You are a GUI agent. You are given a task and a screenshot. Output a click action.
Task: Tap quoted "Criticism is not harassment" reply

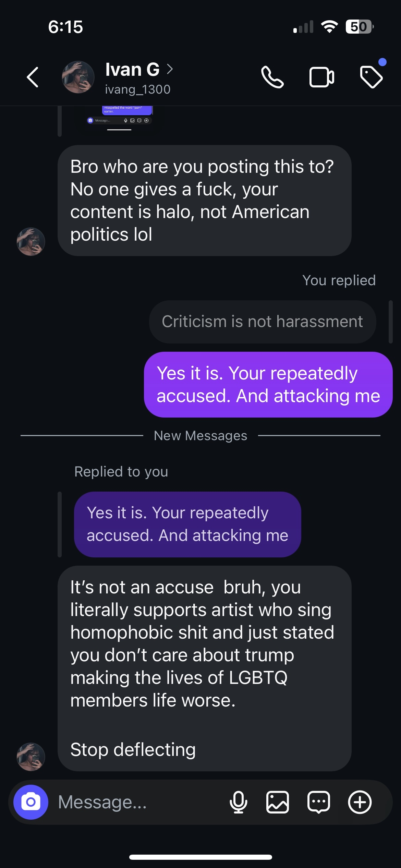point(262,322)
